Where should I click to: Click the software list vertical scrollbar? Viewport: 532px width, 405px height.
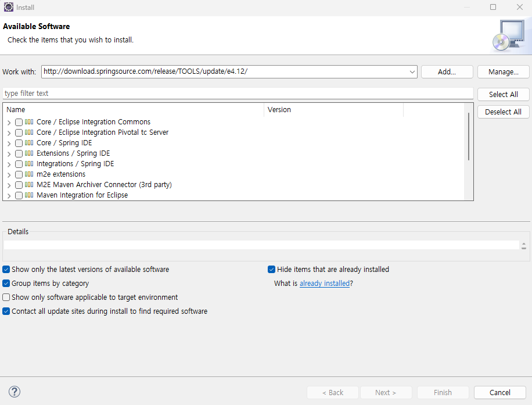(x=469, y=137)
